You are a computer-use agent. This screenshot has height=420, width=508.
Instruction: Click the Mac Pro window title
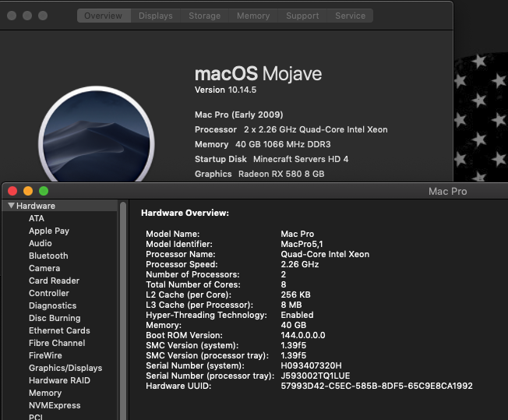[x=448, y=191]
